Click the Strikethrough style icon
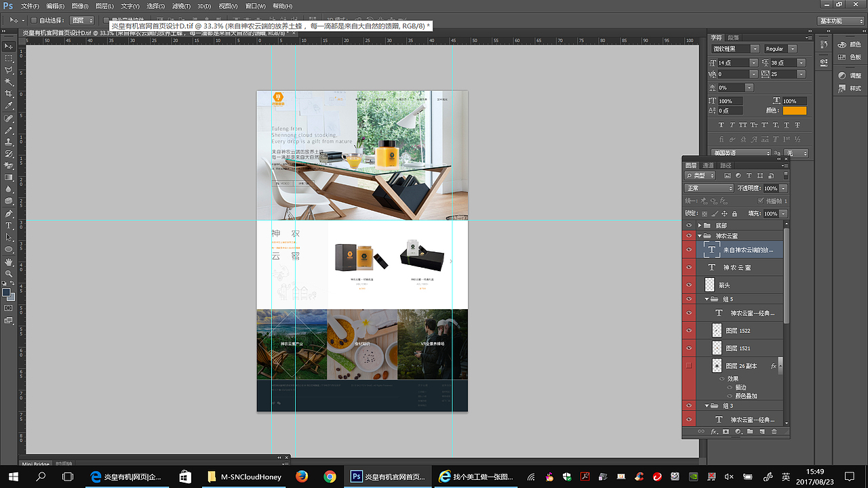868x488 pixels. (x=797, y=125)
